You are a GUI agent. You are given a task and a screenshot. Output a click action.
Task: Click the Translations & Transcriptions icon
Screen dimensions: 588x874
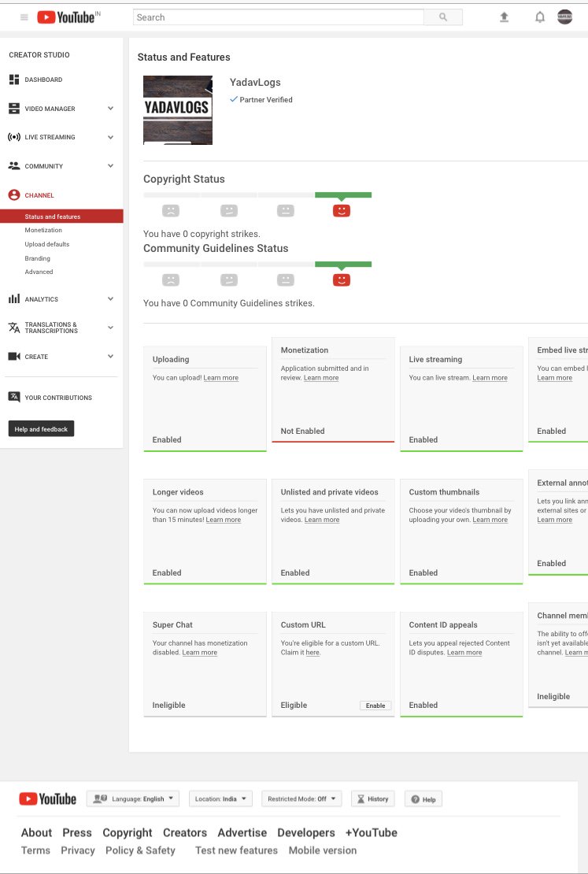(x=14, y=328)
